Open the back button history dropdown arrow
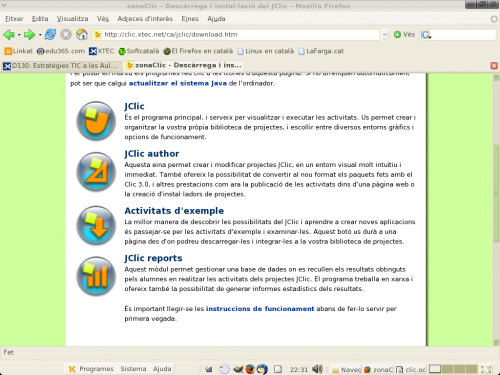This screenshot has width=500, height=375. pos(19,35)
